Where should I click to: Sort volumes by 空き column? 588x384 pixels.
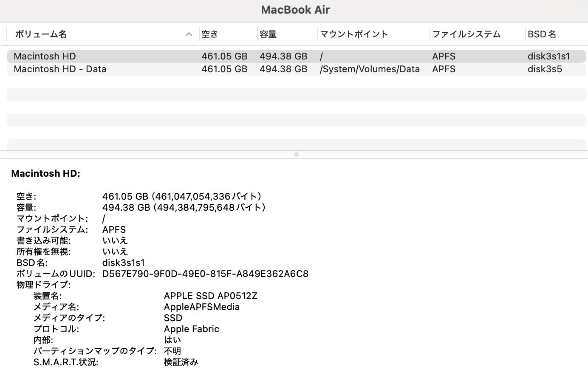[x=209, y=34]
